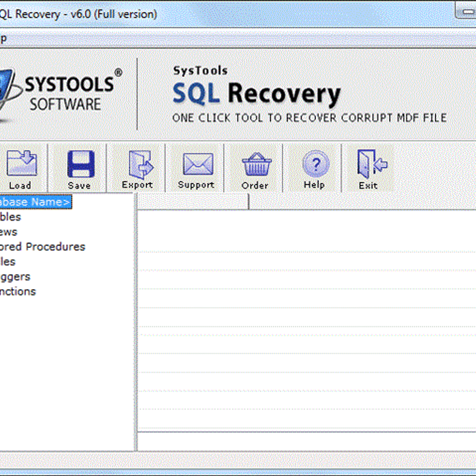Click the SQL Recovery v6.0 window title
Viewport: 476px width, 476px height.
point(78,14)
